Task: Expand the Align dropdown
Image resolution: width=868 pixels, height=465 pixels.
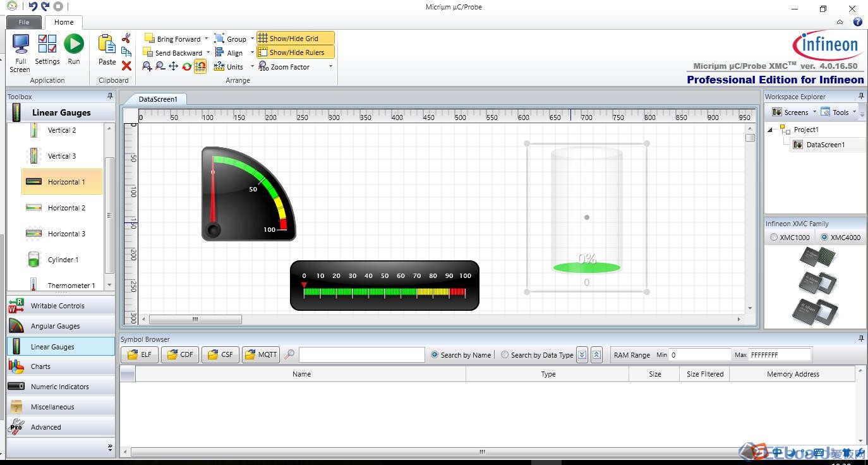Action: [252, 52]
